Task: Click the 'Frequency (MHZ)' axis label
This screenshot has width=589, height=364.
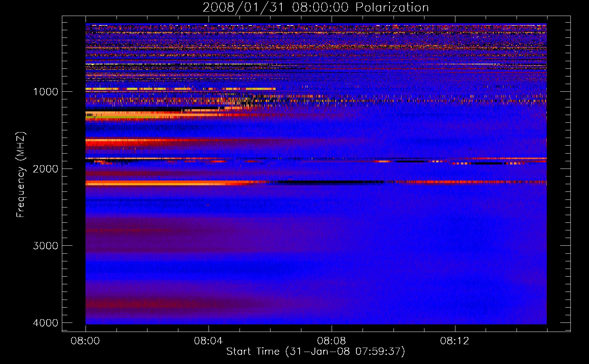Action: tap(21, 175)
